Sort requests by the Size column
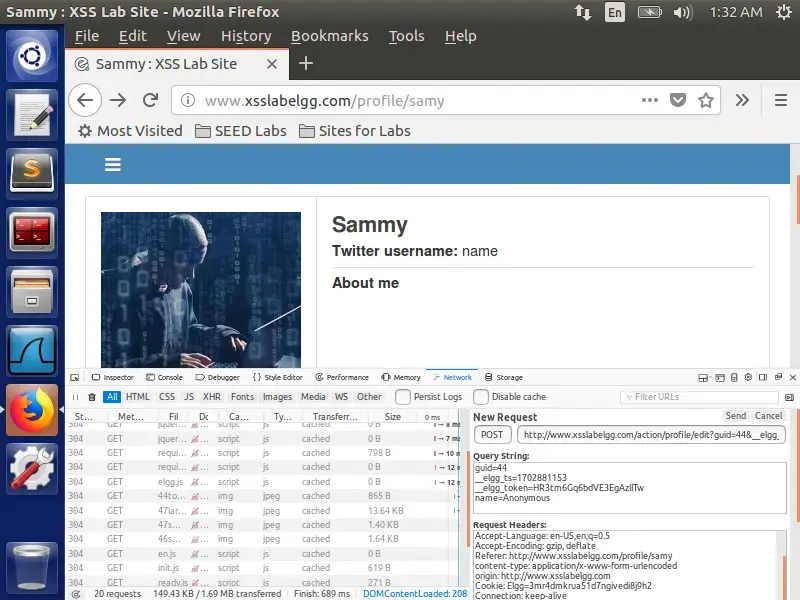The height and width of the screenshot is (600, 800). click(x=392, y=417)
